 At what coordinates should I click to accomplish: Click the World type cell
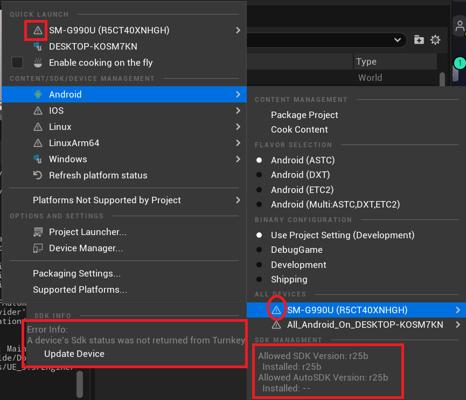click(370, 78)
